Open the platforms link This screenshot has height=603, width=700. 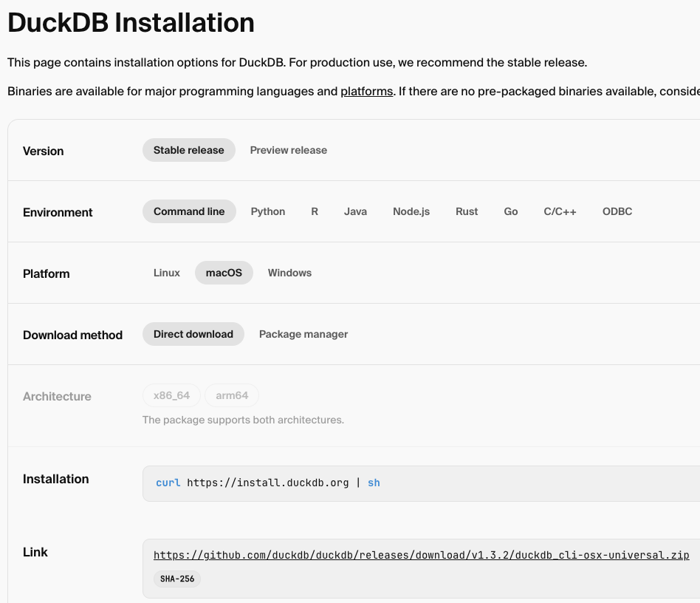point(366,91)
